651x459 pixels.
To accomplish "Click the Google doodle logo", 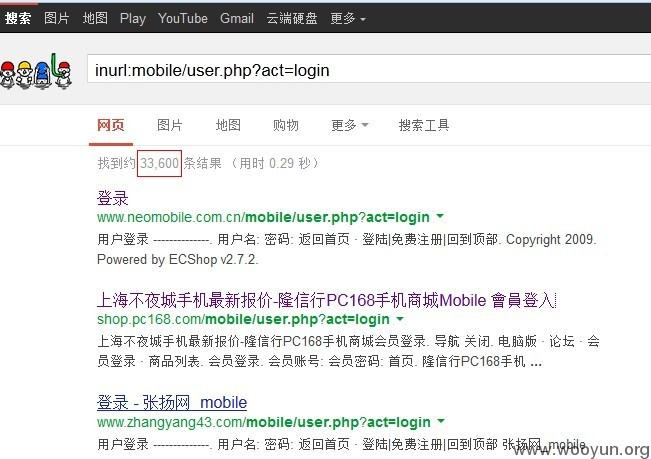I will (36, 72).
